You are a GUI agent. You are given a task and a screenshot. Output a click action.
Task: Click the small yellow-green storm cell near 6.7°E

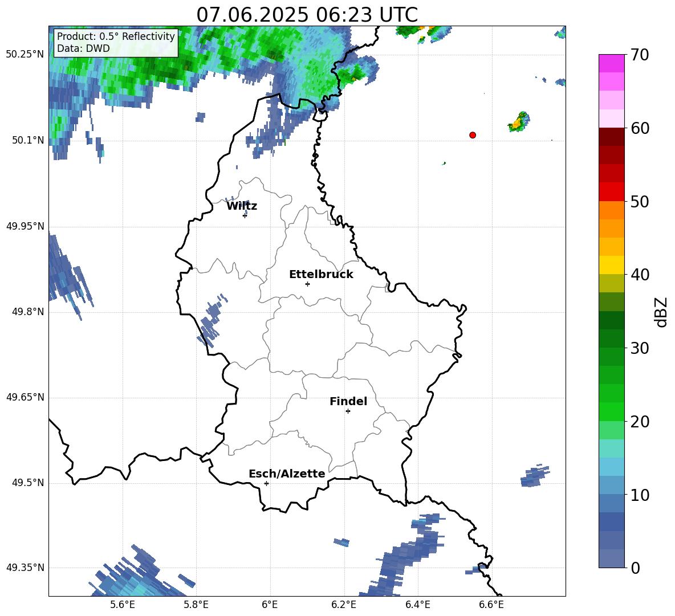519,122
